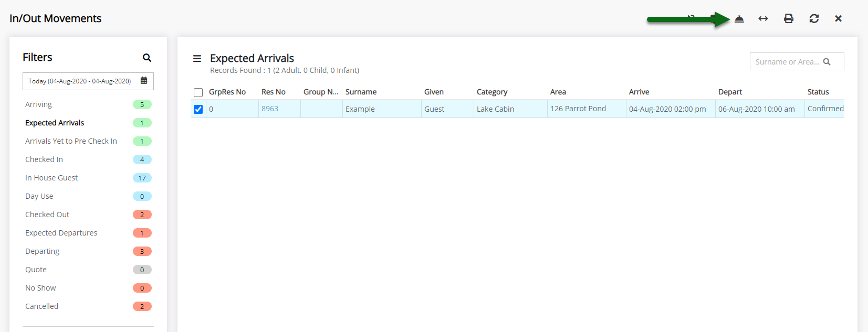Select the Checked Out filter
The width and height of the screenshot is (868, 332).
pyautogui.click(x=88, y=215)
